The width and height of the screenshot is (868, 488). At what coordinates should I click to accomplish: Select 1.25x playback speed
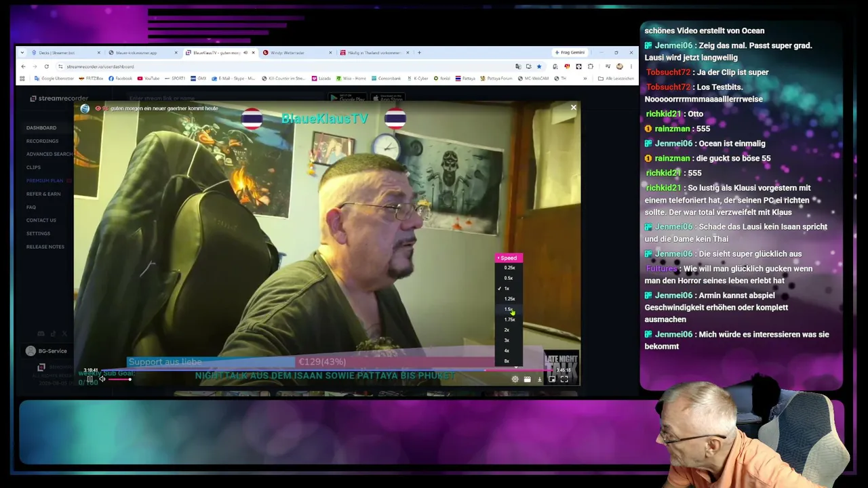pyautogui.click(x=509, y=299)
